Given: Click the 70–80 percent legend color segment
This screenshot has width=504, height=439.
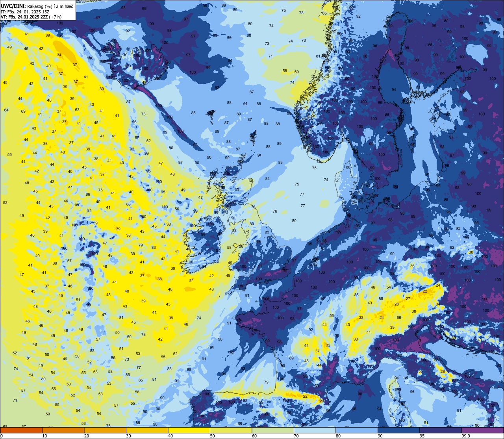Looking at the screenshot, I should 315,430.
